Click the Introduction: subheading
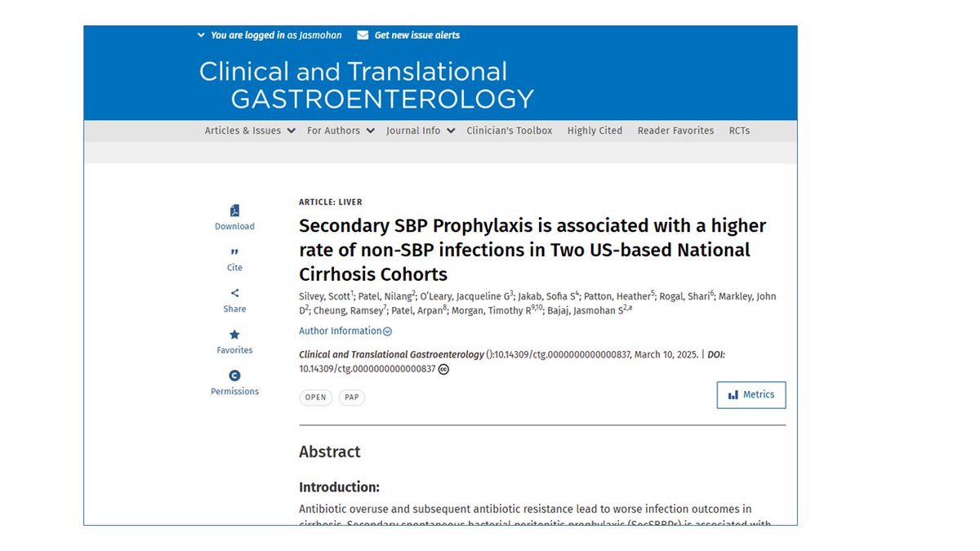 (x=340, y=487)
